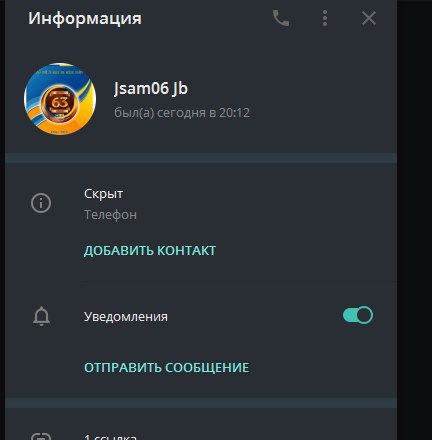
Task: Click the Телефон field label
Action: [x=110, y=215]
